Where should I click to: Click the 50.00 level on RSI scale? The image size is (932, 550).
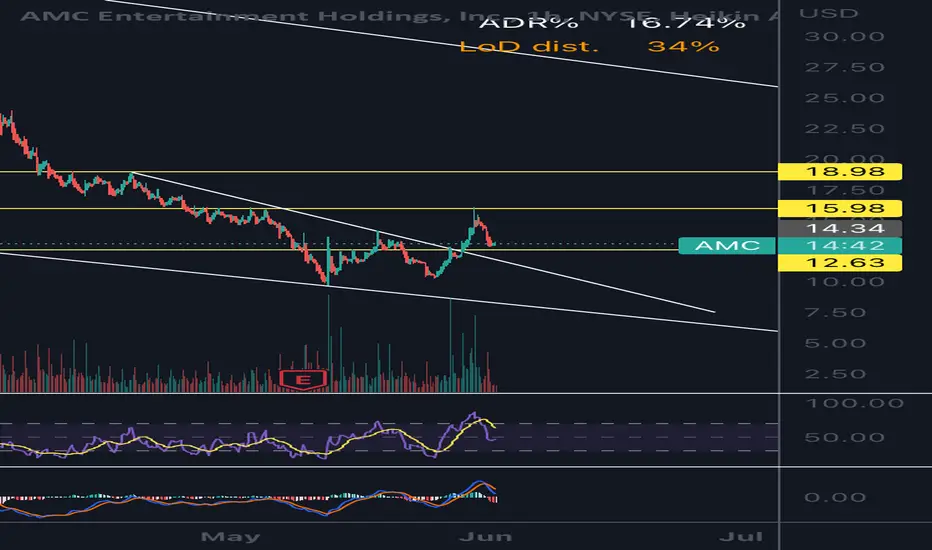click(x=844, y=438)
